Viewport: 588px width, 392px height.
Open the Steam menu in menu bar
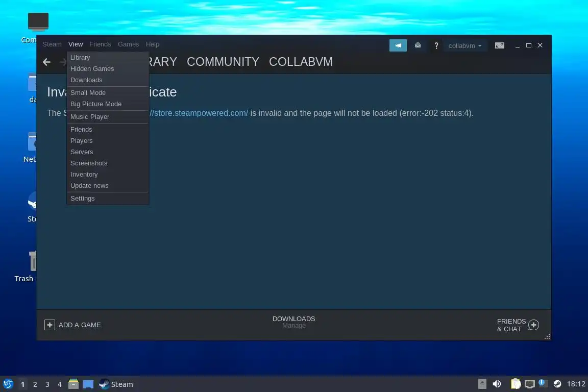(52, 44)
